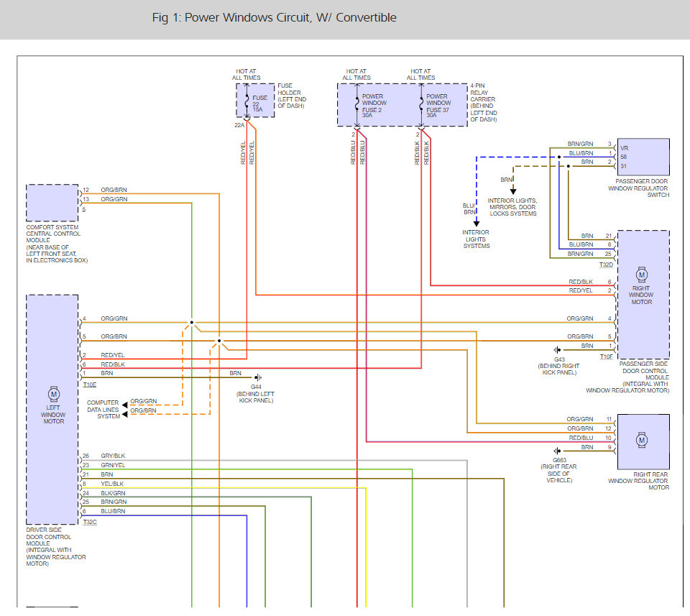Click the 'BLK/GRN' wire label at pin 24
The height and width of the screenshot is (616, 690).
click(113, 493)
